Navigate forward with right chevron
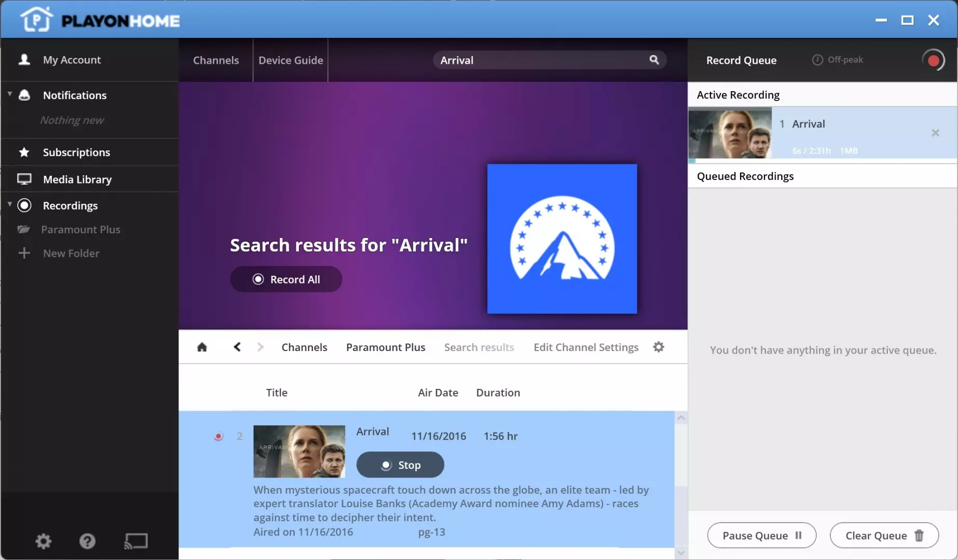Screen dimensions: 958x560 point(261,347)
